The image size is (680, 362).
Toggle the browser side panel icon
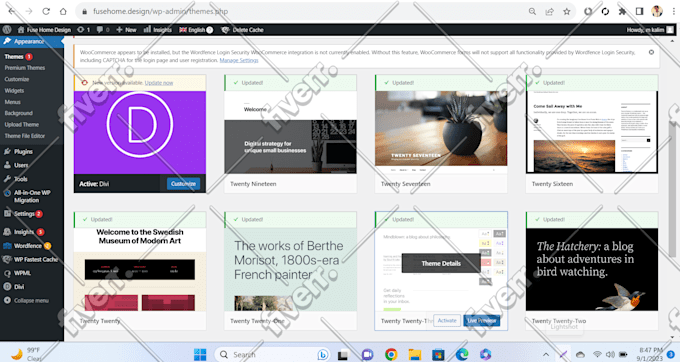tap(639, 11)
